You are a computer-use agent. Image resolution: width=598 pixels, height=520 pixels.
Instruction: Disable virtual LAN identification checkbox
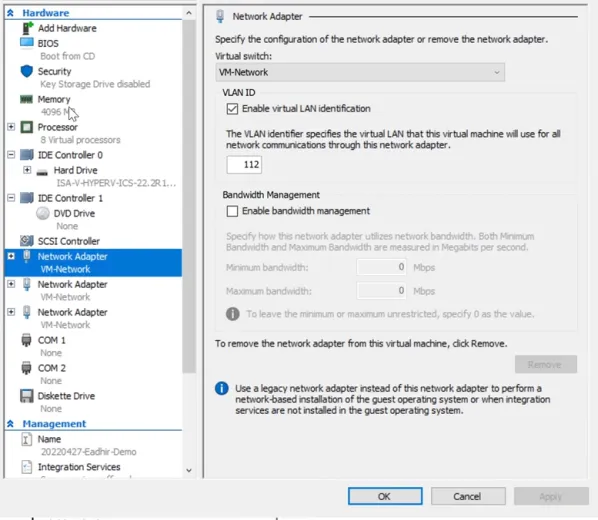point(232,109)
